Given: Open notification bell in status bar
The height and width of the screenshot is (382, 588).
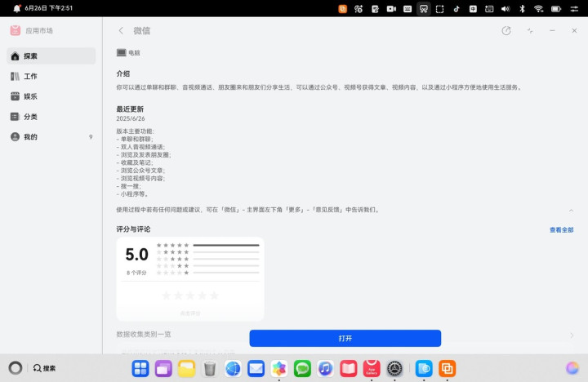Looking at the screenshot, I should pos(16,8).
